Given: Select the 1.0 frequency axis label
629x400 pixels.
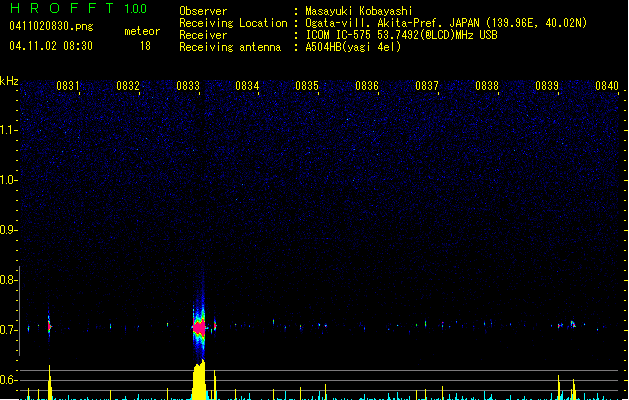Looking at the screenshot, I should coord(9,180).
